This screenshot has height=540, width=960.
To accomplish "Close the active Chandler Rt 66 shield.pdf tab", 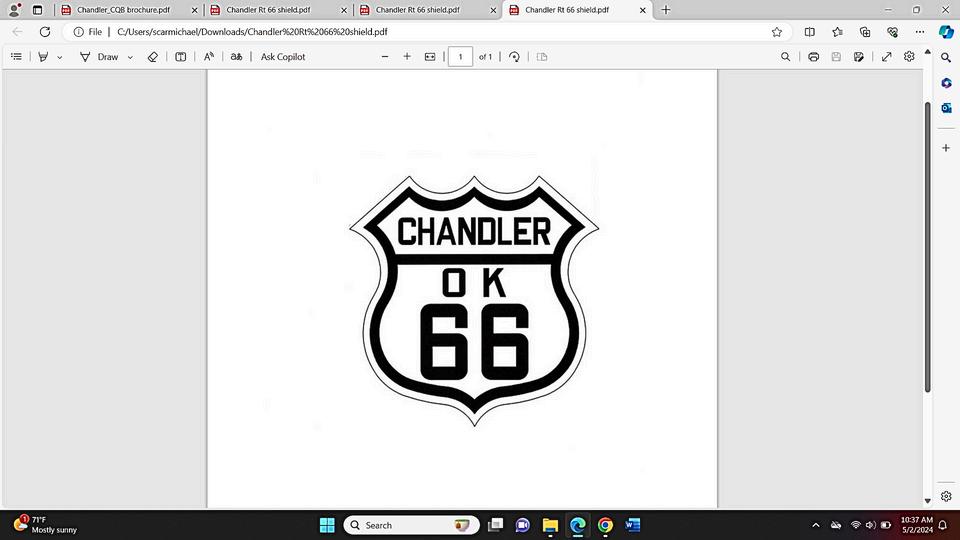I will 643,10.
